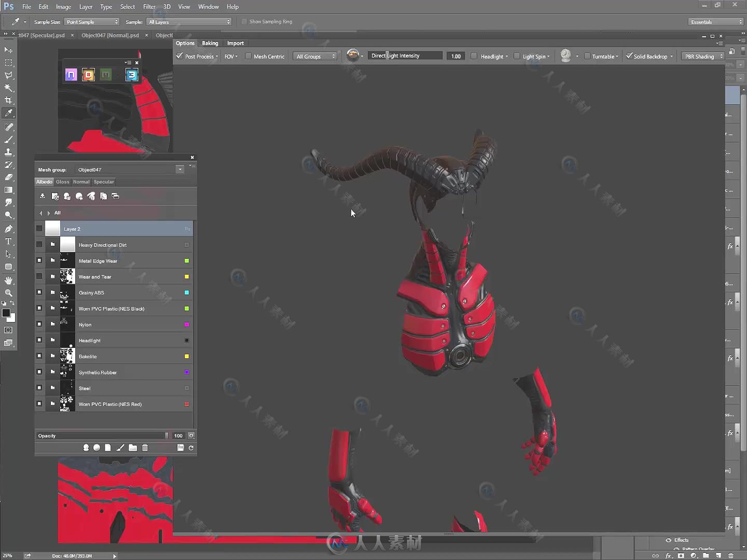Open the All Groups dropdown

click(315, 56)
